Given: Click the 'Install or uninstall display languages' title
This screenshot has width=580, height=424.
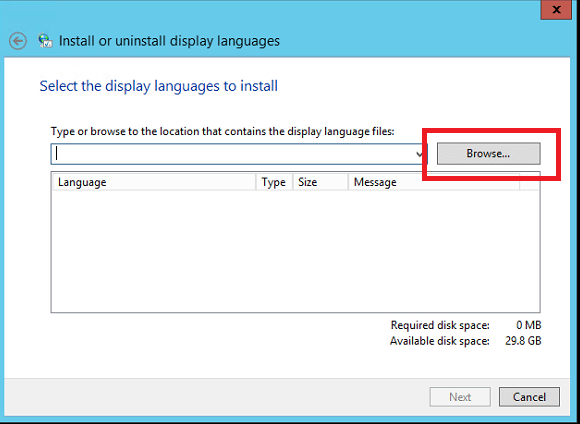Looking at the screenshot, I should click(x=169, y=41).
